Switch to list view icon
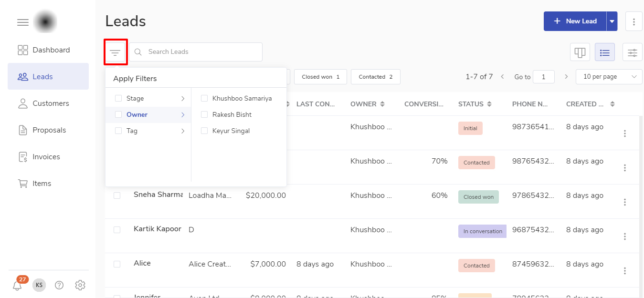 [x=605, y=52]
